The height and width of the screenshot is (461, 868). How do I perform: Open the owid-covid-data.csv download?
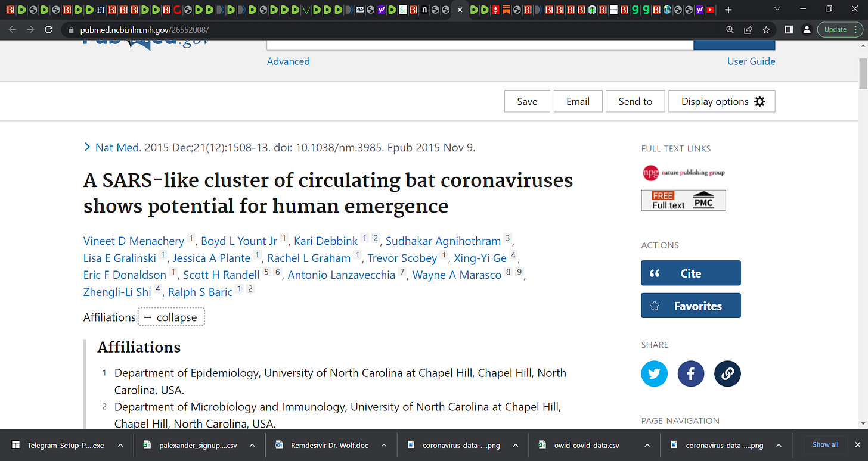point(586,445)
